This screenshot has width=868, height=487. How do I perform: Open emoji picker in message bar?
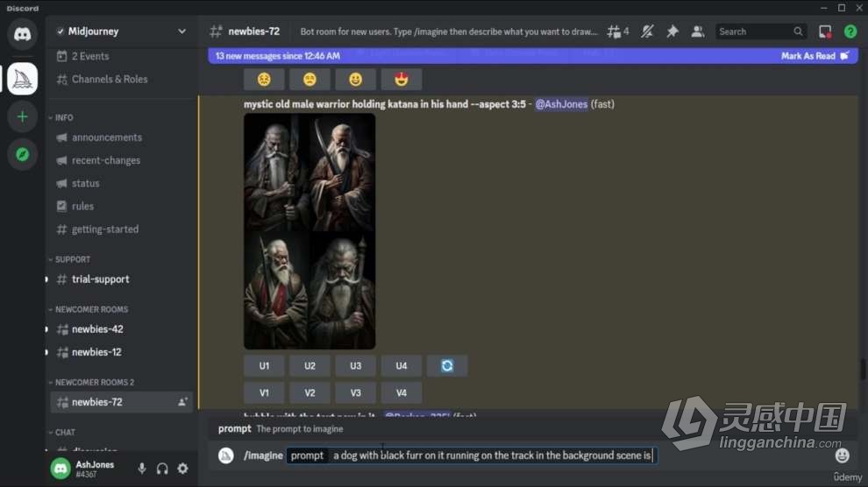tap(842, 455)
